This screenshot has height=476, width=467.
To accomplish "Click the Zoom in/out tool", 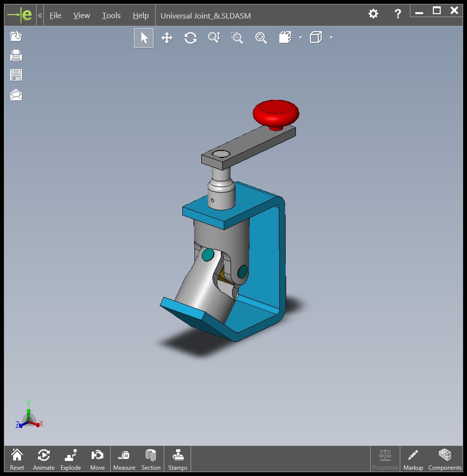I will click(x=214, y=38).
